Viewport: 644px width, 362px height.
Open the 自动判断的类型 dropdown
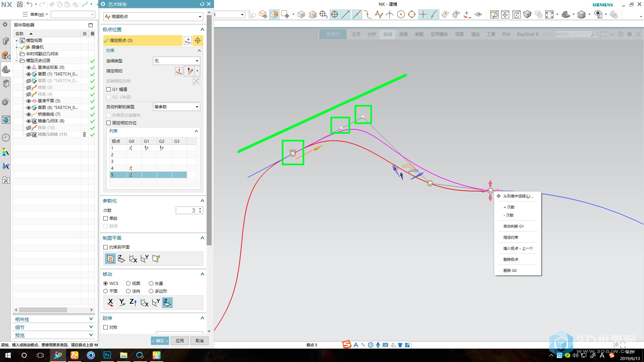point(176,107)
